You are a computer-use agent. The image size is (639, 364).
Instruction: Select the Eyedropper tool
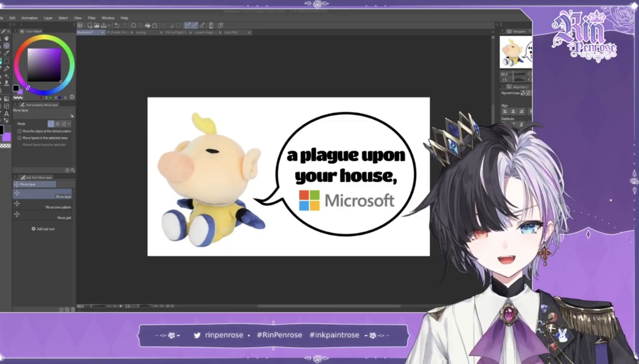(6, 53)
